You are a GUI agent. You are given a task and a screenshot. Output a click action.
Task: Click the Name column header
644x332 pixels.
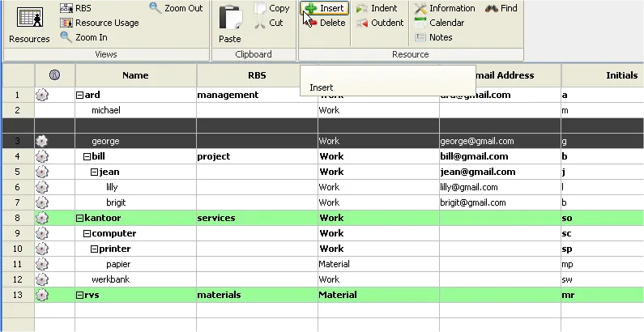click(135, 75)
